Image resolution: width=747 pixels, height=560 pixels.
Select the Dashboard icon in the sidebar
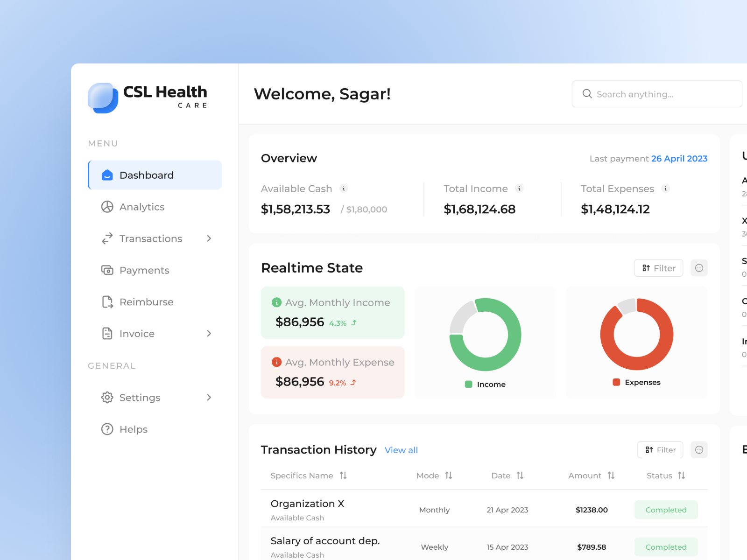[107, 175]
